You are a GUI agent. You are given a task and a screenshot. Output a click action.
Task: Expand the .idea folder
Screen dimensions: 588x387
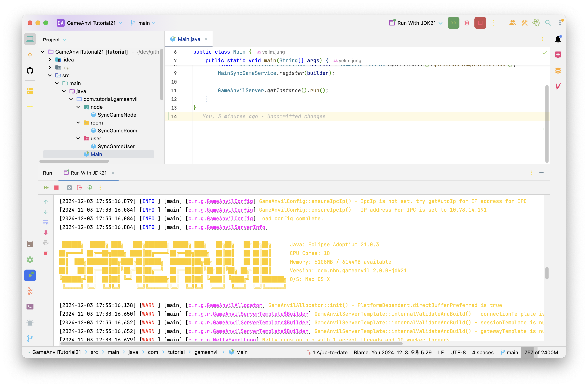50,60
